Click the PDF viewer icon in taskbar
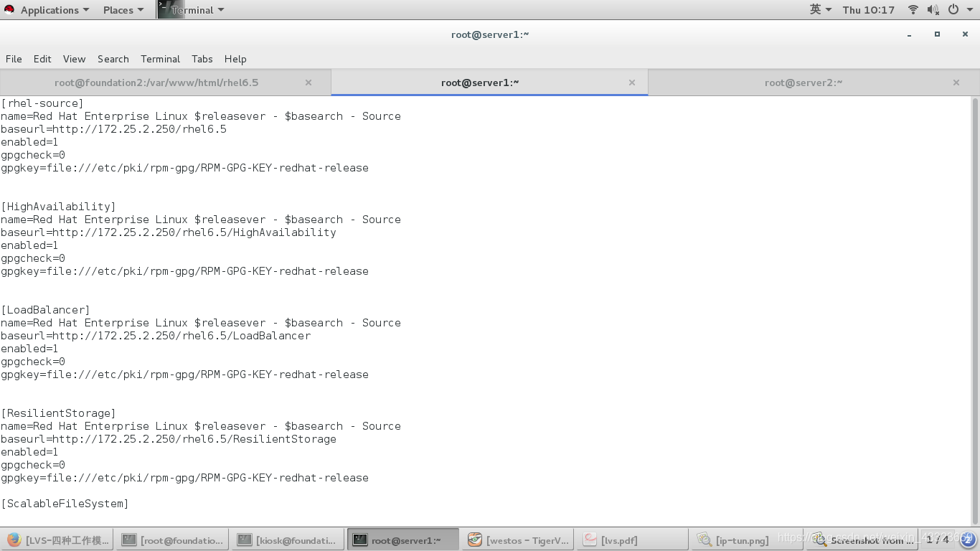 point(590,540)
